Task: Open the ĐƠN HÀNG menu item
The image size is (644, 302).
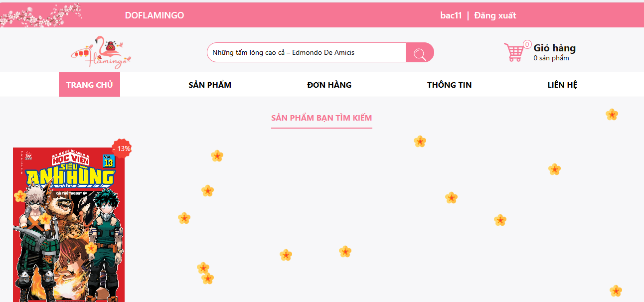Action: [329, 85]
